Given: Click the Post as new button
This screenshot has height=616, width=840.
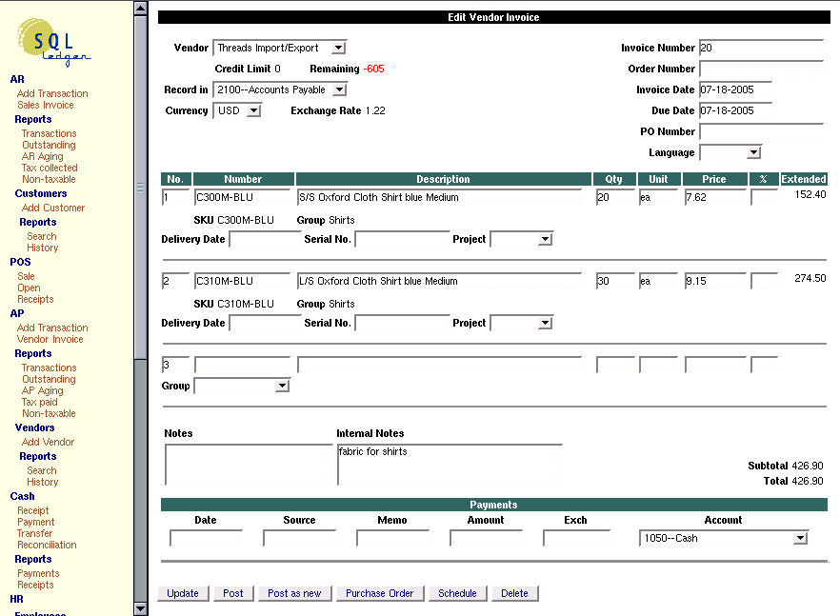Looking at the screenshot, I should [x=294, y=593].
